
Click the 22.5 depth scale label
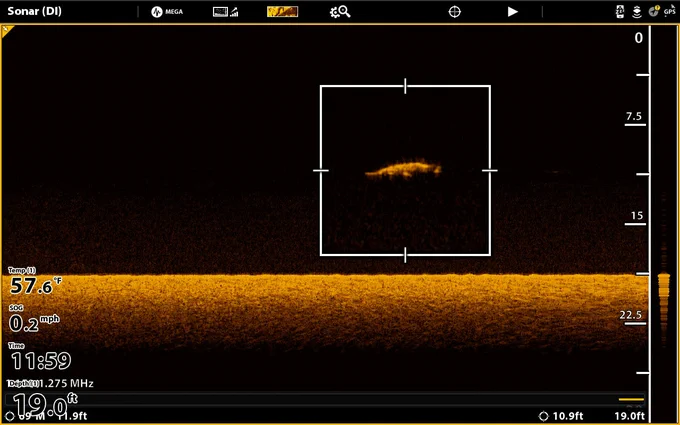click(631, 315)
